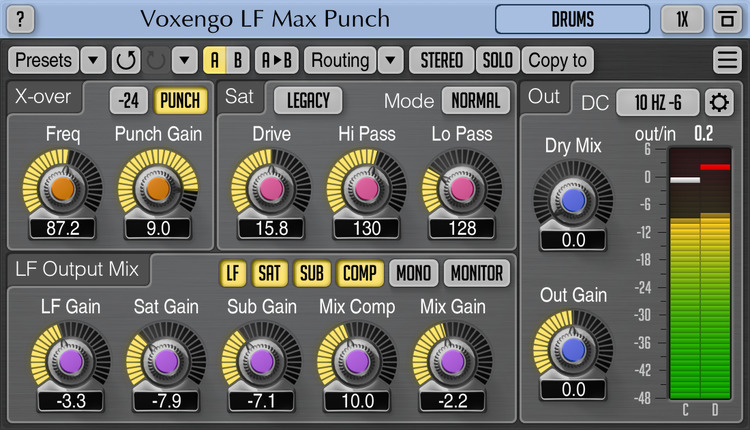
Task: Click the Presets button
Action: tap(44, 60)
